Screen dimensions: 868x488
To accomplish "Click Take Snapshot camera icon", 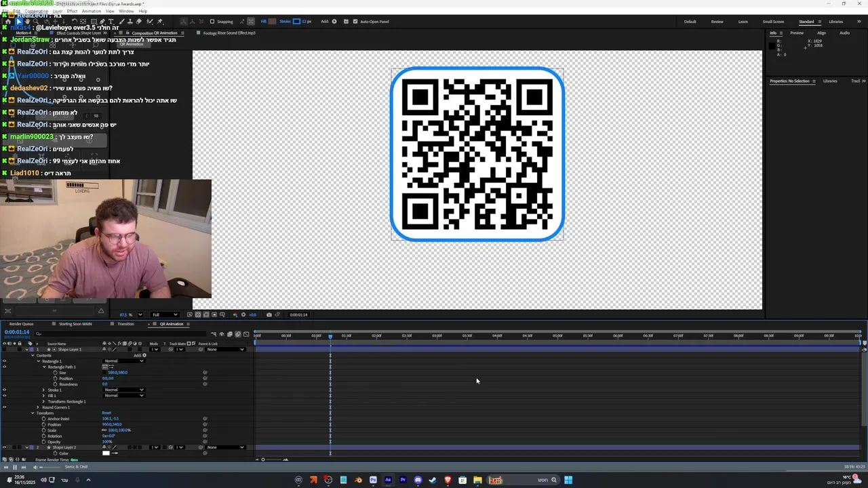I will [269, 314].
